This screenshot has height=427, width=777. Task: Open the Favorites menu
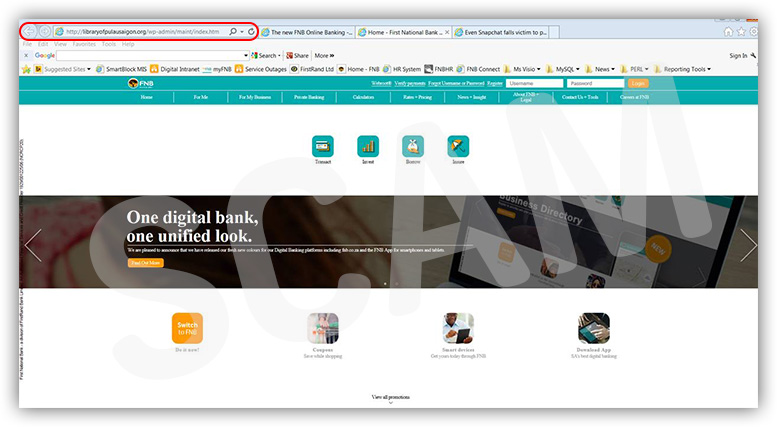pyautogui.click(x=84, y=44)
